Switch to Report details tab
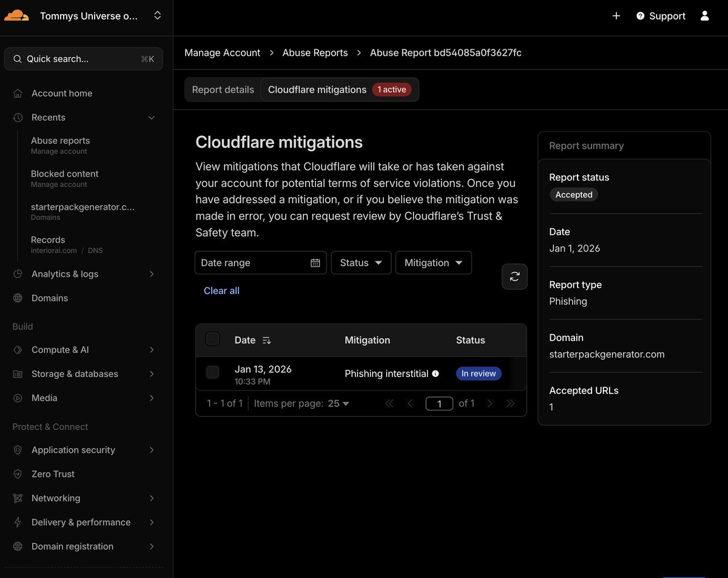 click(x=223, y=90)
